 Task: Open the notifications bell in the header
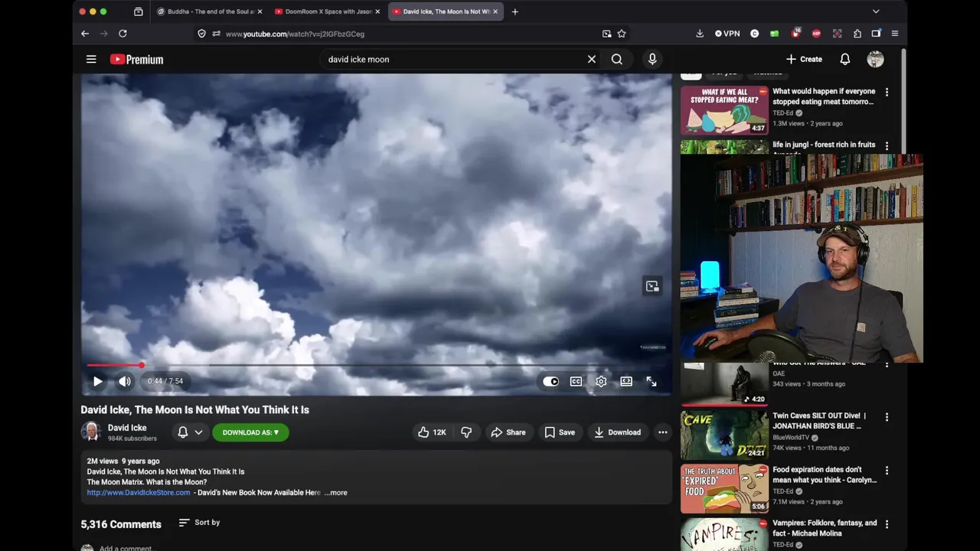845,59
